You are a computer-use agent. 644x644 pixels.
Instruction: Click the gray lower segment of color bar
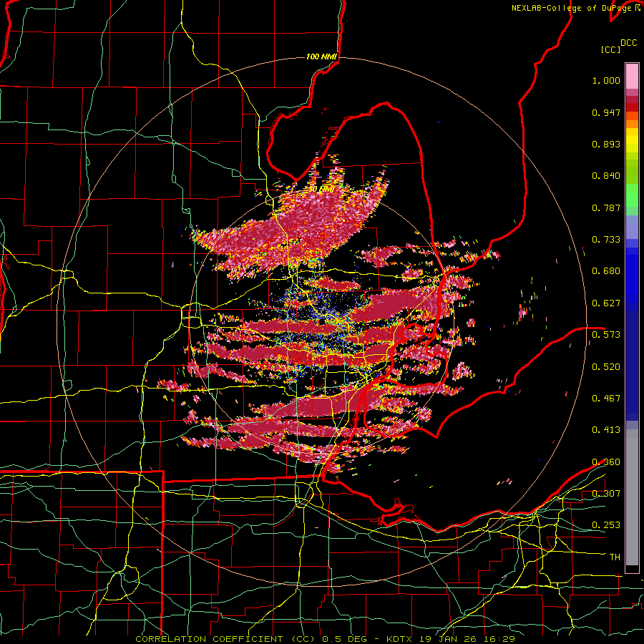[632, 497]
